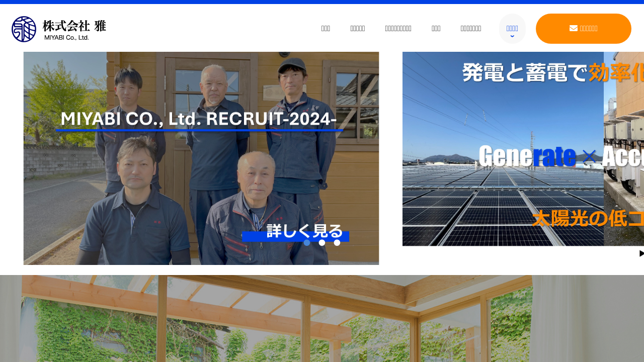Go to the fourth navigation menu item

[x=436, y=29]
